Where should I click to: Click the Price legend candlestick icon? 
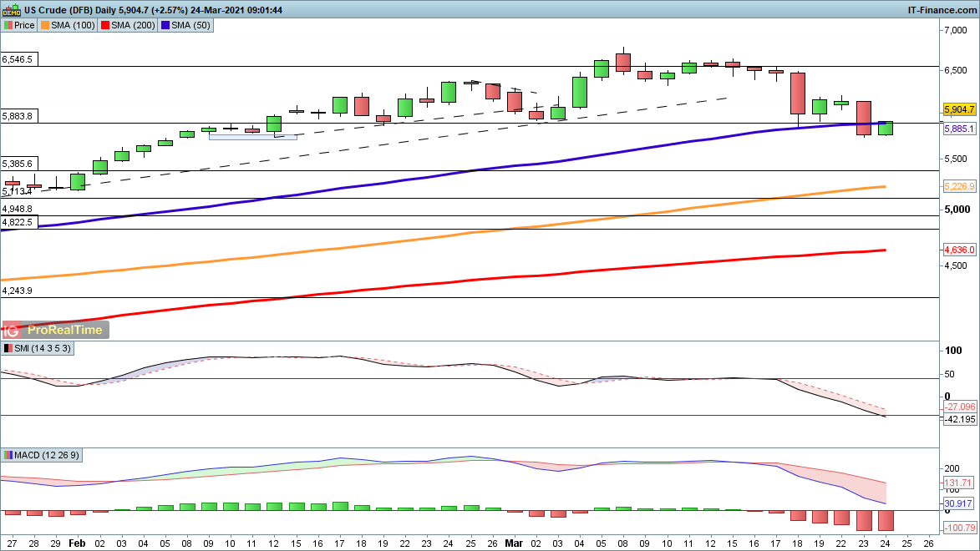click(x=8, y=26)
